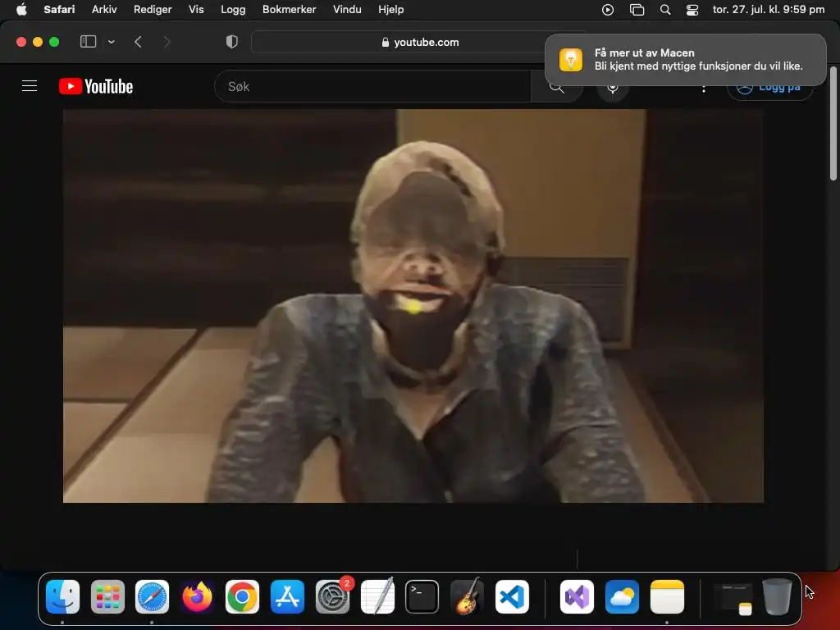This screenshot has width=840, height=630.
Task: Open the Hjelp menu
Action: pyautogui.click(x=391, y=9)
